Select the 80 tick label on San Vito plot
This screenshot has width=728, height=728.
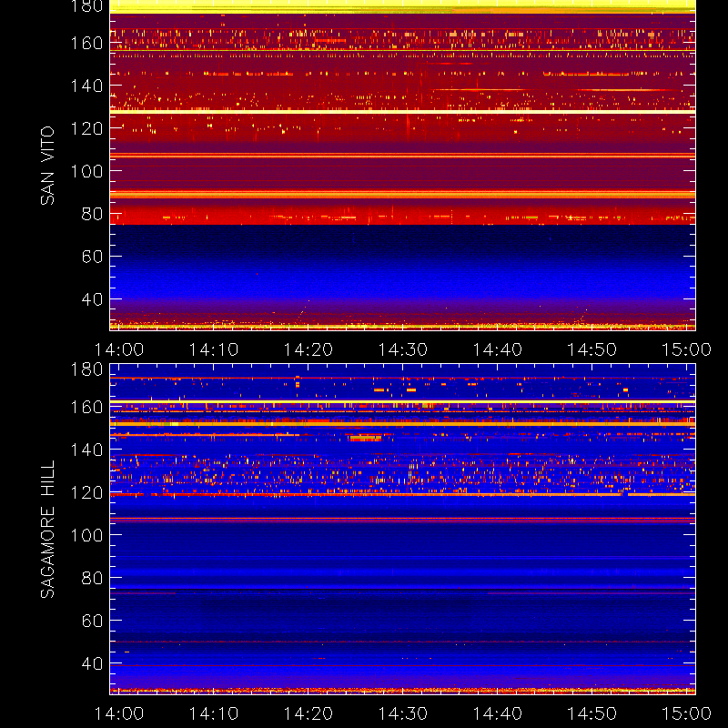pos(92,214)
